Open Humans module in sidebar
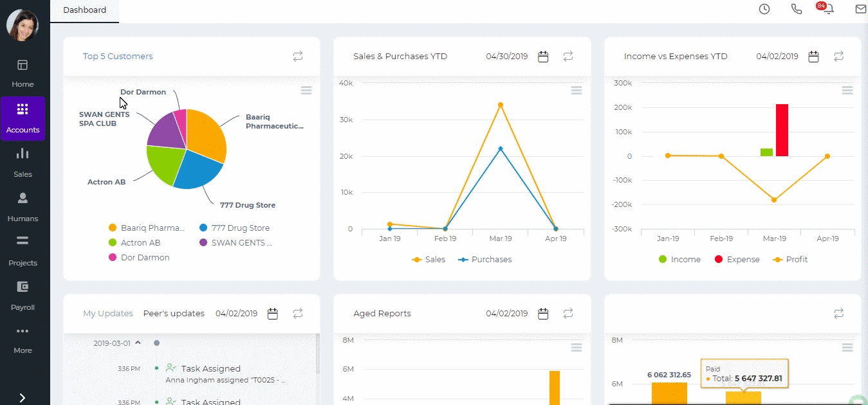The image size is (868, 405). (23, 207)
